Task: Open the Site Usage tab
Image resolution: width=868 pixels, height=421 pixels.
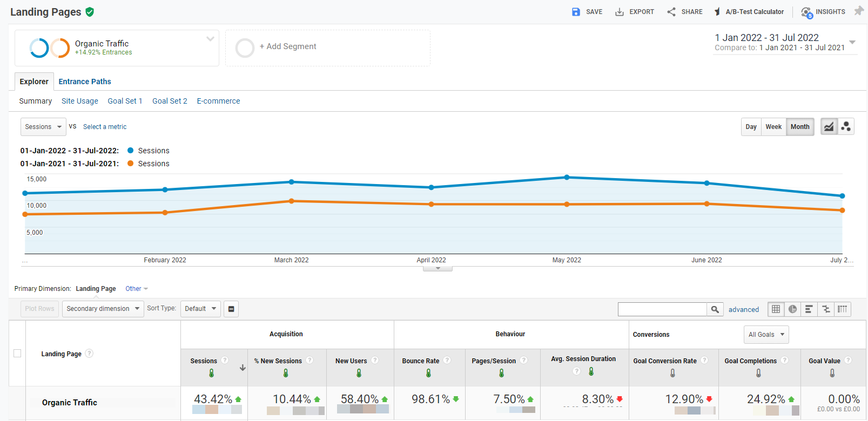Action: pyautogui.click(x=80, y=101)
